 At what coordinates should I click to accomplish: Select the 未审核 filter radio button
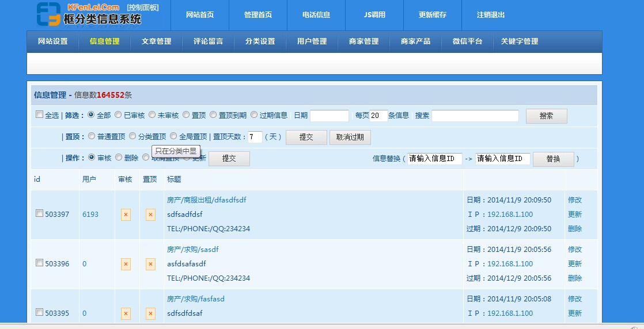152,115
